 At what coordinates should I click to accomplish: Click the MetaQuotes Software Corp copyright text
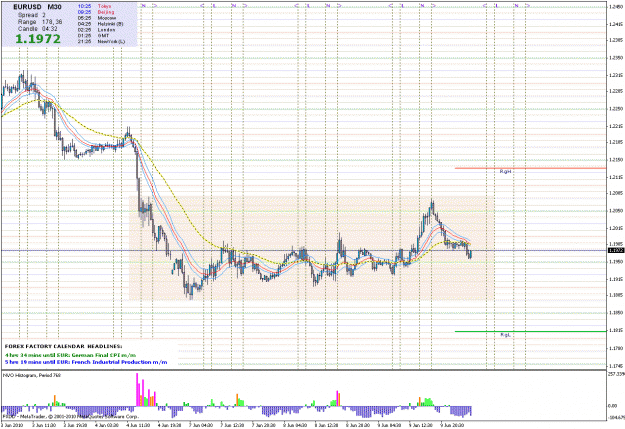point(71,416)
